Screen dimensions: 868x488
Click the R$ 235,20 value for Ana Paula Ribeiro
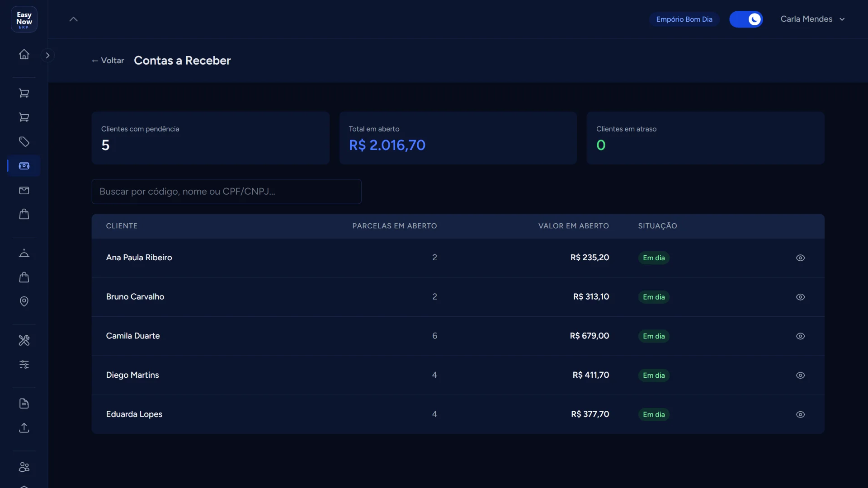(590, 258)
